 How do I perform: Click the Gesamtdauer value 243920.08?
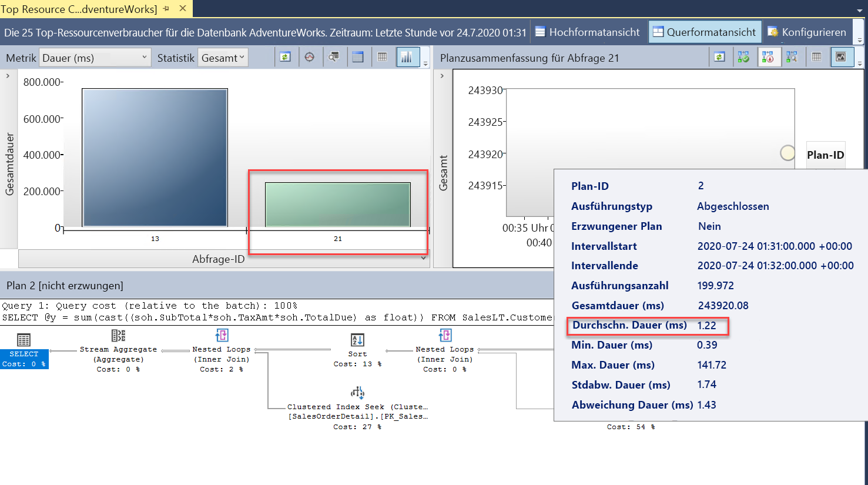(723, 306)
